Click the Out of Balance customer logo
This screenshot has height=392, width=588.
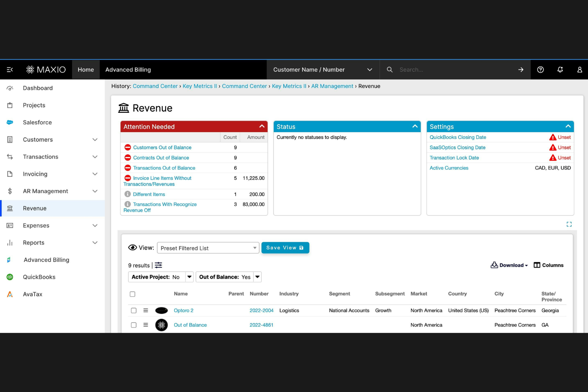(161, 325)
